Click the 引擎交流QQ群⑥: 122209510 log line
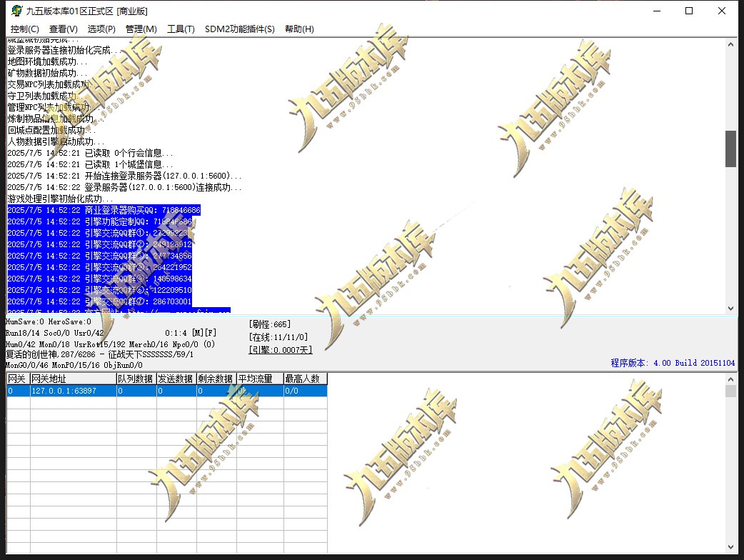The height and width of the screenshot is (560, 744). click(x=100, y=290)
